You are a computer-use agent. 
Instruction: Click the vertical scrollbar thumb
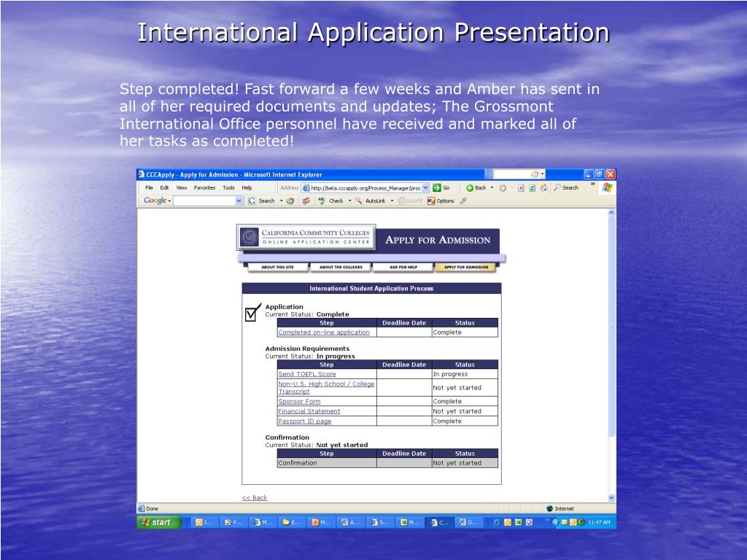[x=611, y=326]
